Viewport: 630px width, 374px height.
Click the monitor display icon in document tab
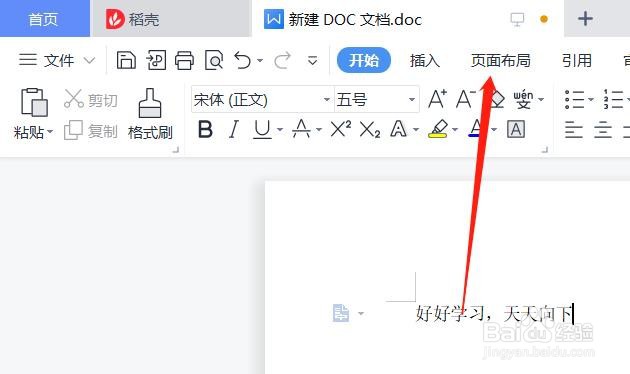517,19
